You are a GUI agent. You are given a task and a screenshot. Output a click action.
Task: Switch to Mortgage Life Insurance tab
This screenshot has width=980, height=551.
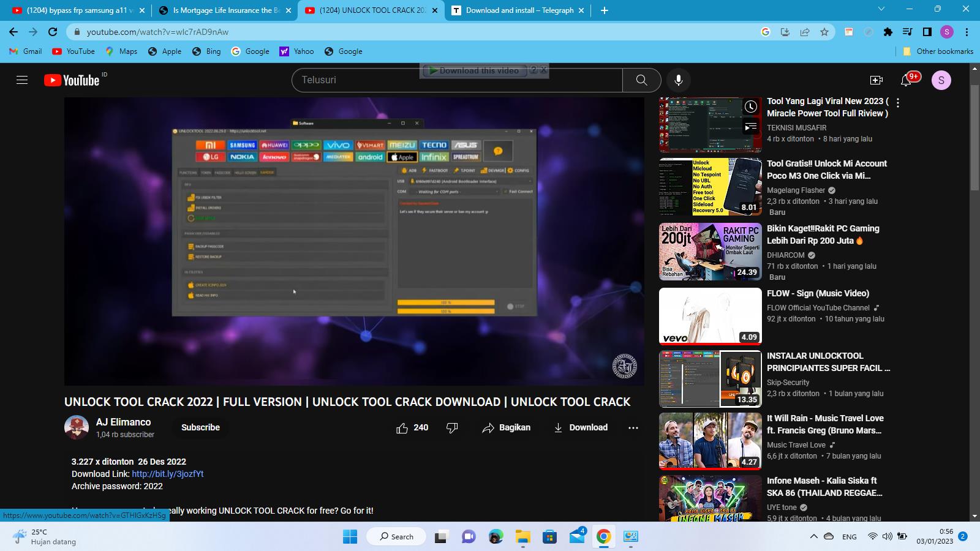[225, 10]
